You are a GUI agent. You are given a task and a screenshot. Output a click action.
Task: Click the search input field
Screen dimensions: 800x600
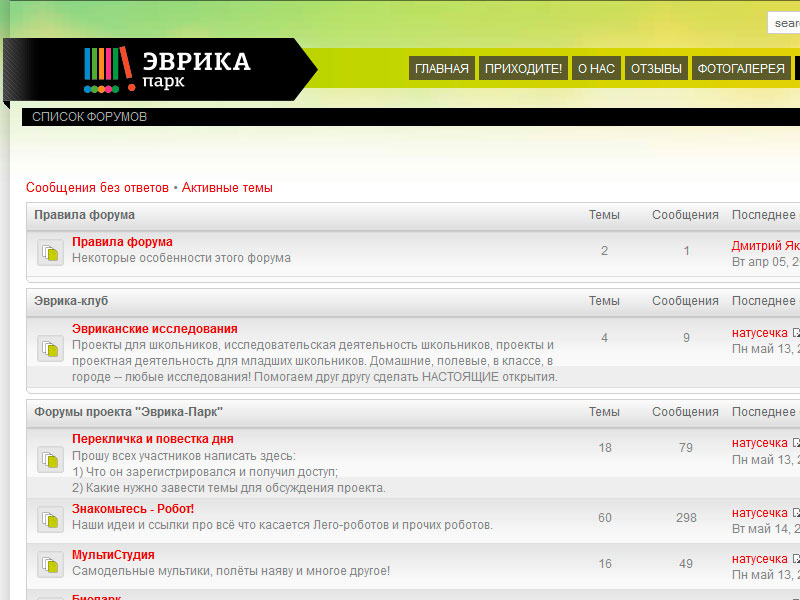click(x=784, y=23)
